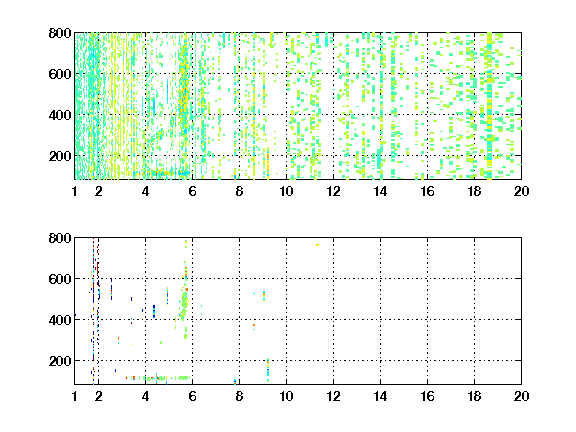This screenshot has width=576, height=432.
Task: Select the 20 x-axis tick of top plot
Action: 521,191
